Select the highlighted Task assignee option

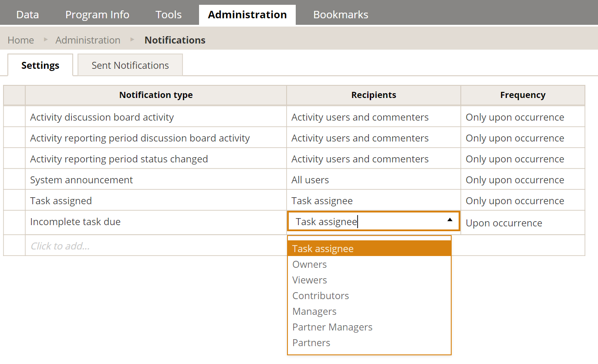tap(323, 249)
